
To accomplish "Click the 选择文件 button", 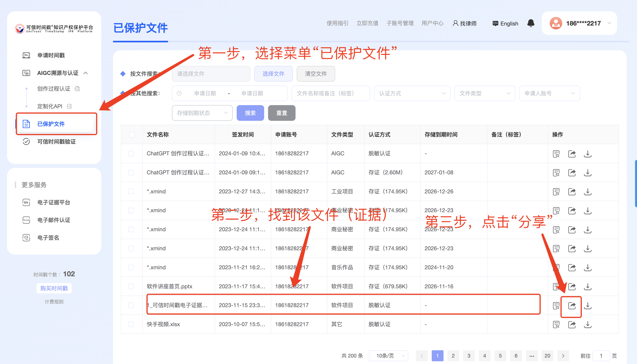I will [x=273, y=74].
